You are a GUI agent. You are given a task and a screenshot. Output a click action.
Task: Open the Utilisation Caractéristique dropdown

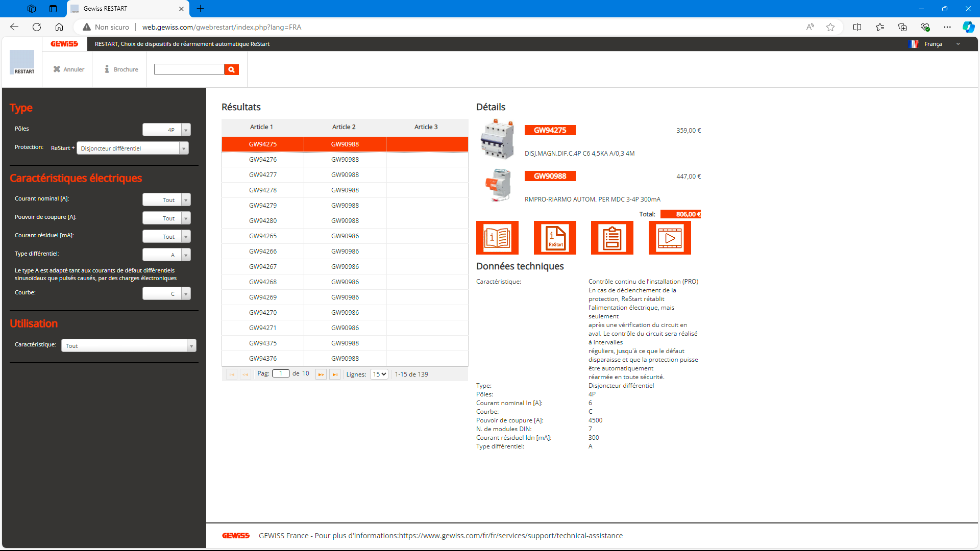[x=129, y=345]
